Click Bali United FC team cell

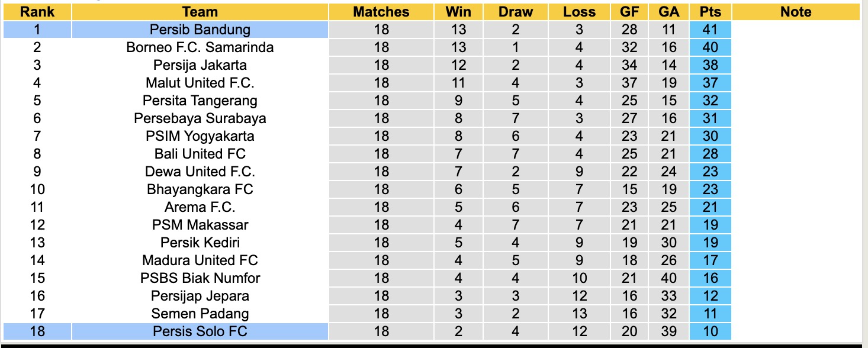[200, 154]
